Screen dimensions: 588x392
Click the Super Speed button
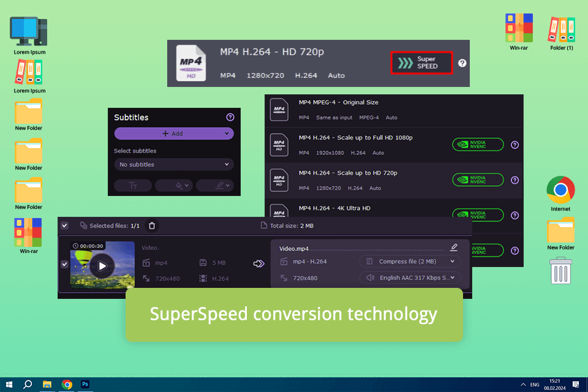[421, 62]
